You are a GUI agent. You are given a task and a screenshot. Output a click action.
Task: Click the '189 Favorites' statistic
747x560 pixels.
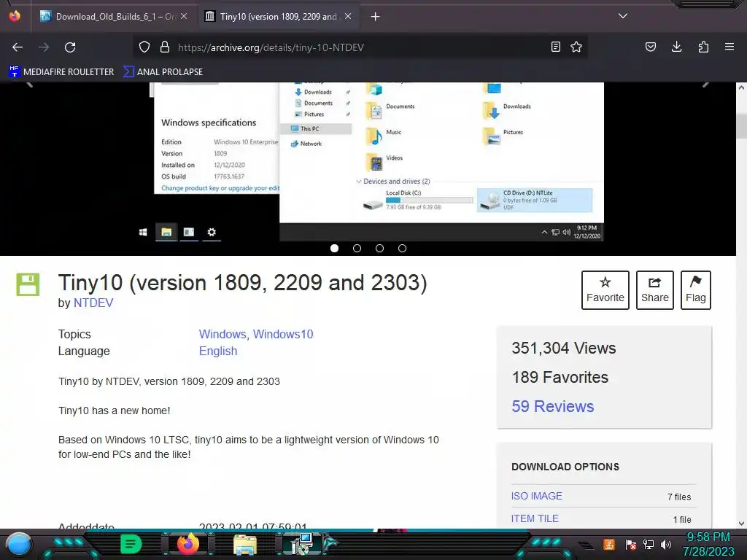click(x=560, y=377)
